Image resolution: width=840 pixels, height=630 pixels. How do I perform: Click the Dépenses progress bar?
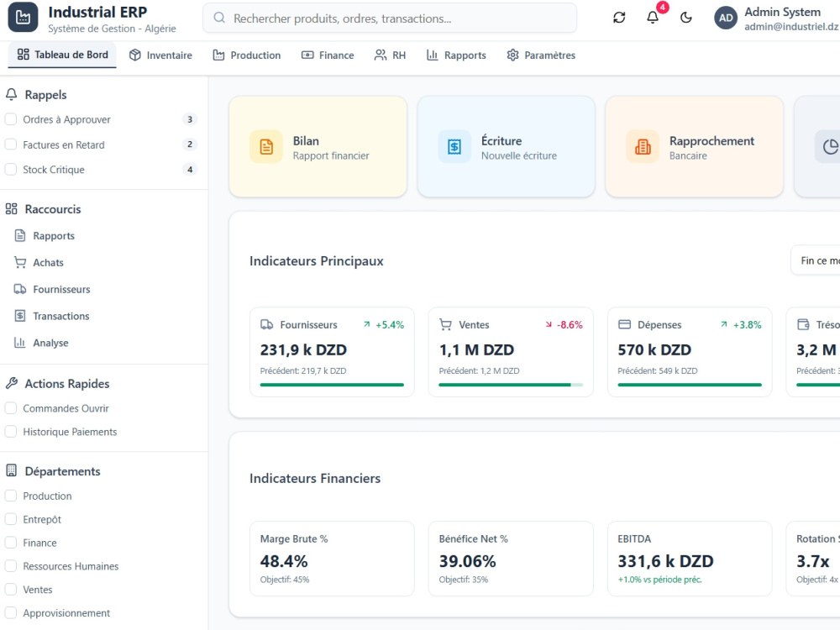coord(690,384)
